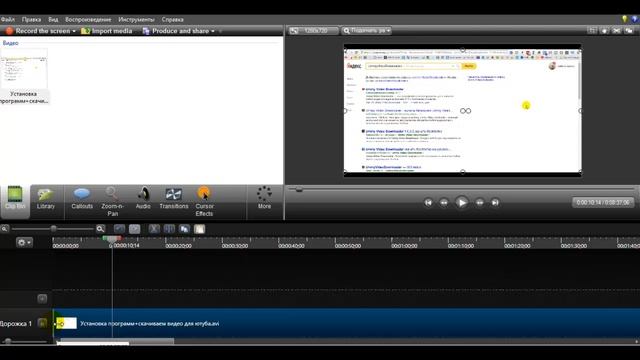The image size is (640, 360).
Task: Click the blue help icon in the top corner
Action: tap(635, 19)
